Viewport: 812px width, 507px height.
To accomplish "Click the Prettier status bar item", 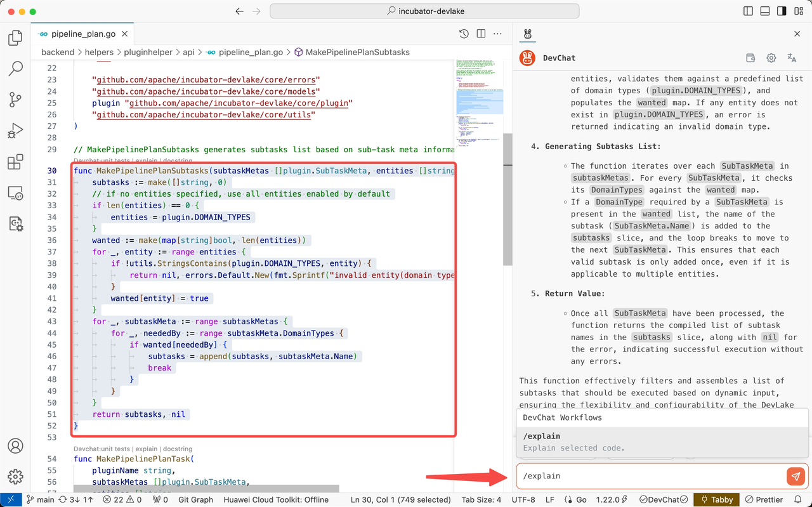I will tap(764, 499).
